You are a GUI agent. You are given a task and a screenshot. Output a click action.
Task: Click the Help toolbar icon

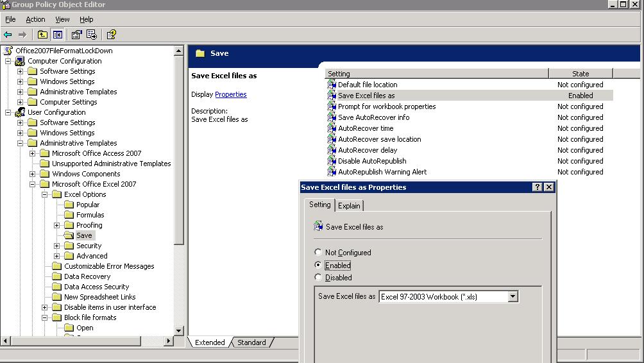(x=112, y=35)
